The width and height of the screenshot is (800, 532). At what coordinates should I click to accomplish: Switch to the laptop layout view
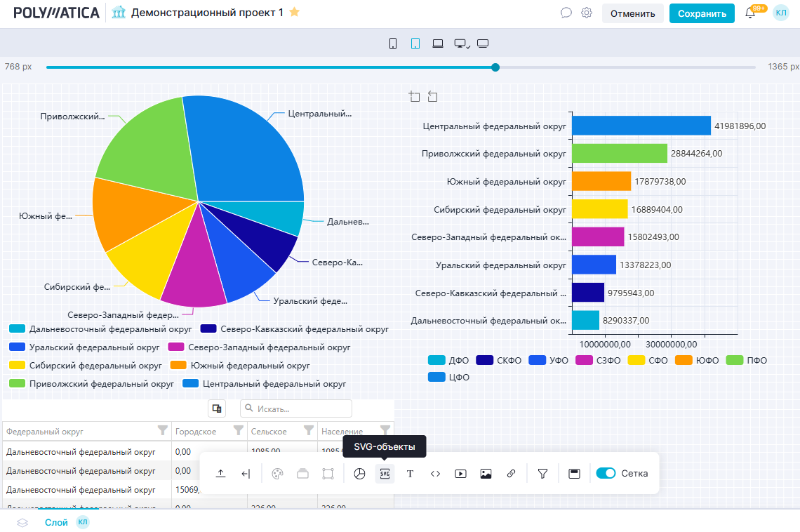(438, 44)
